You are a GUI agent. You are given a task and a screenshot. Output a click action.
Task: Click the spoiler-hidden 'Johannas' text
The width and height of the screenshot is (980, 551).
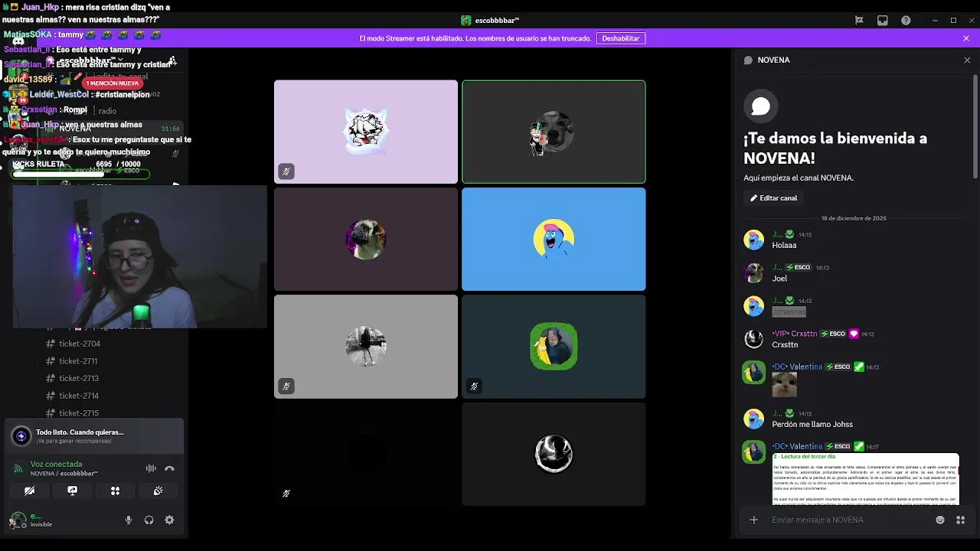(789, 311)
